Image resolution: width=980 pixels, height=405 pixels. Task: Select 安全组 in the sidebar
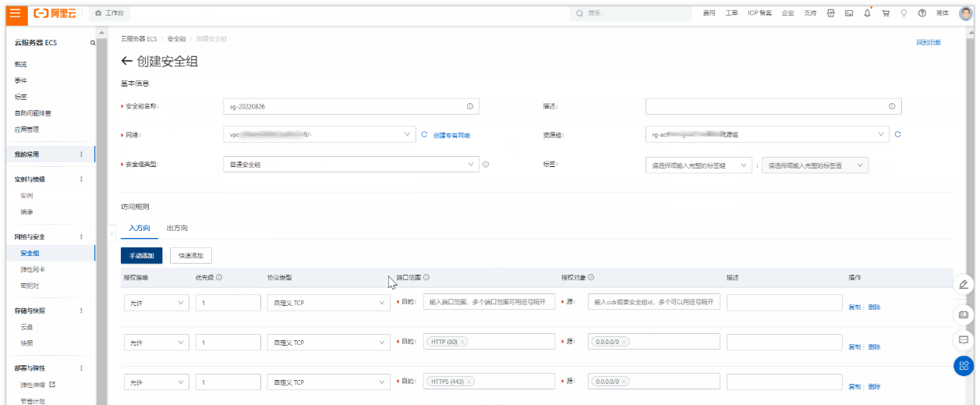30,253
